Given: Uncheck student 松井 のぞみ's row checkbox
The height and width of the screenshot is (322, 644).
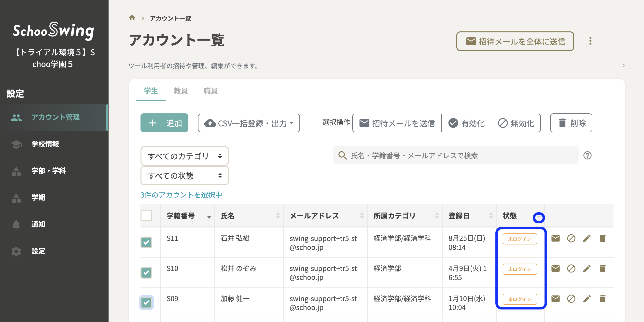Looking at the screenshot, I should [x=146, y=272].
